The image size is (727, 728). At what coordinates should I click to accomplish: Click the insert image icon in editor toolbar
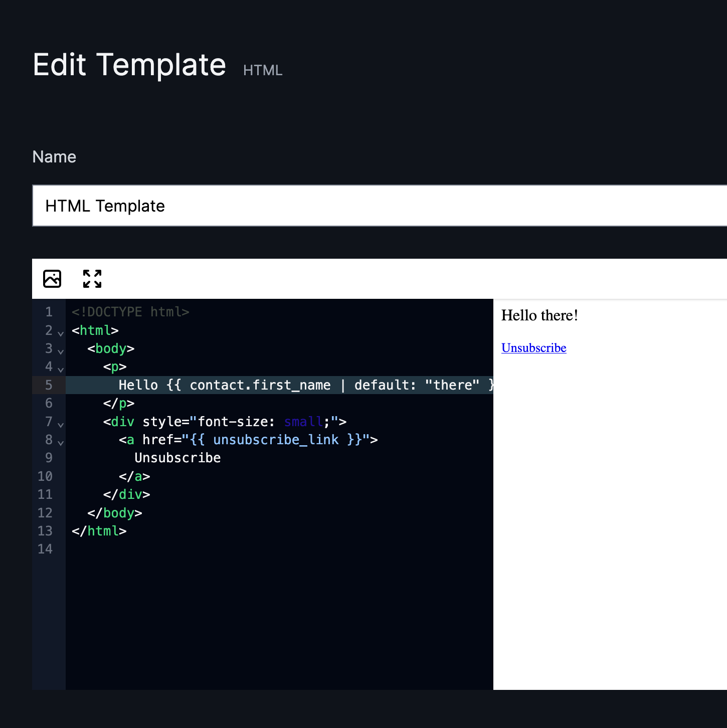[52, 279]
